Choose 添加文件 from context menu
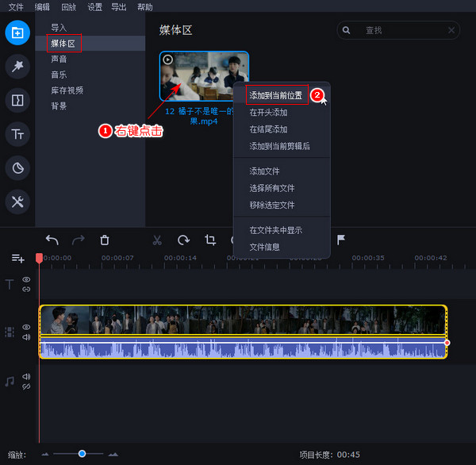 click(282, 171)
